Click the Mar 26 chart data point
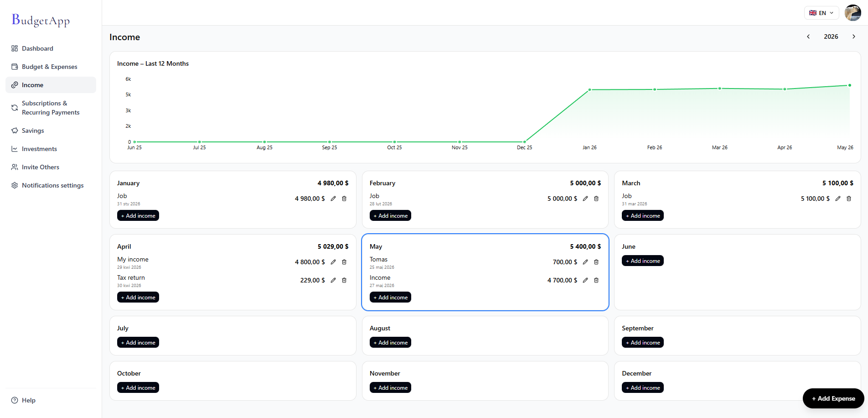The image size is (868, 418). [x=720, y=89]
